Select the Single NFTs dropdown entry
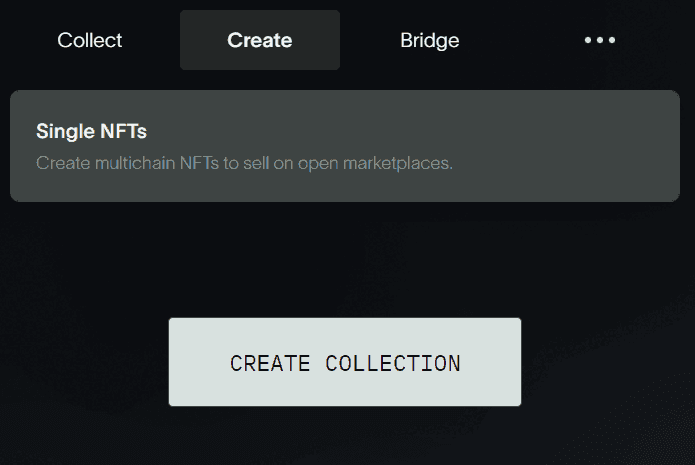This screenshot has width=695, height=465. pos(345,146)
